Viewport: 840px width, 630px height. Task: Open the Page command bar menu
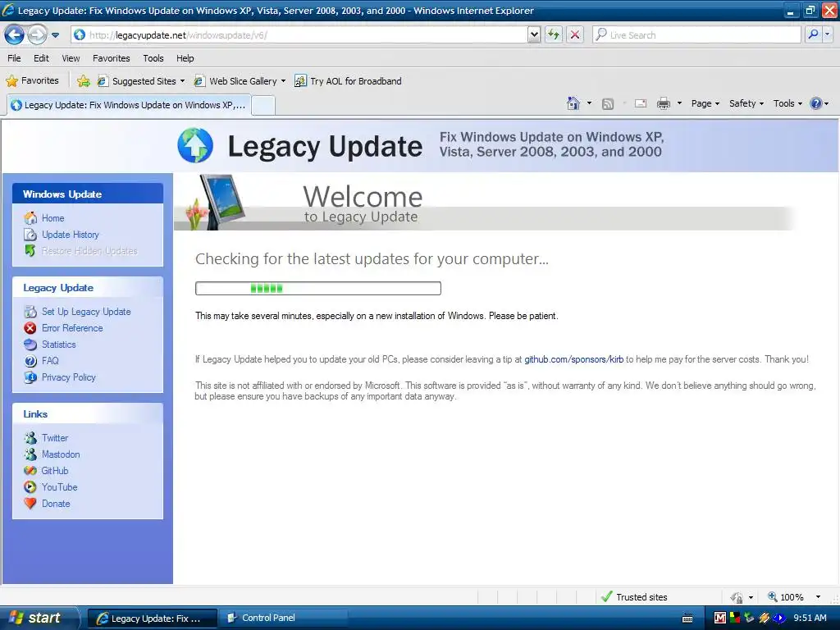coord(705,103)
